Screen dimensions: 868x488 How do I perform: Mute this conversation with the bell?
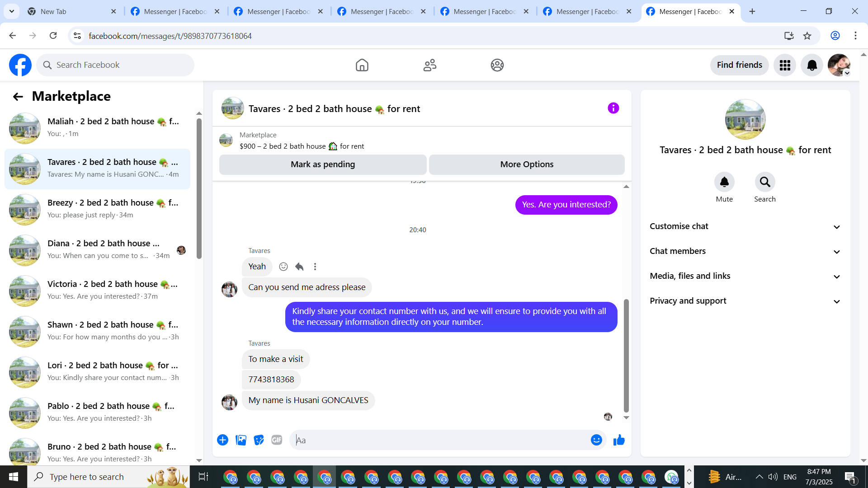(x=724, y=182)
